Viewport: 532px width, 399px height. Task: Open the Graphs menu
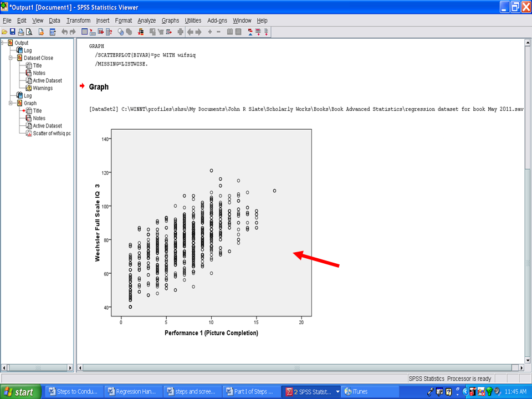pos(170,21)
